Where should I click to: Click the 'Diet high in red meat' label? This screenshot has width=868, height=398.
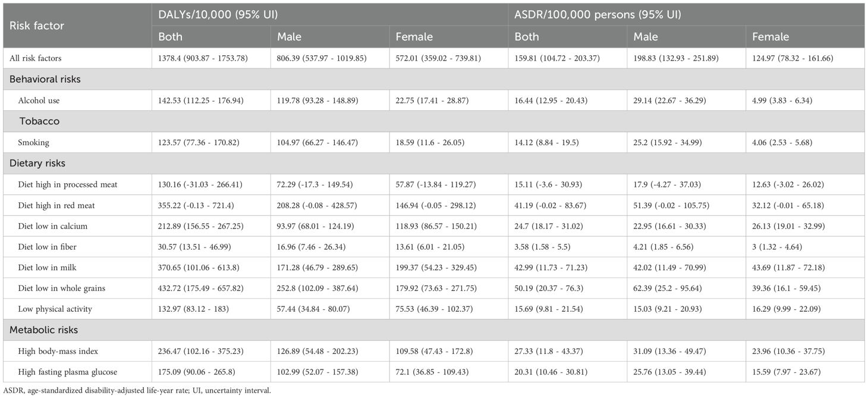click(x=56, y=205)
